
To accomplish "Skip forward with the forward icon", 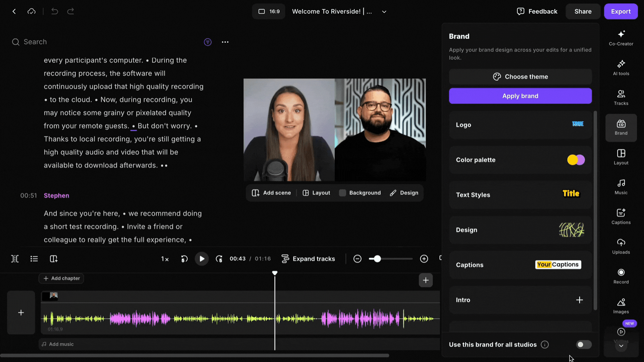I will point(219,259).
